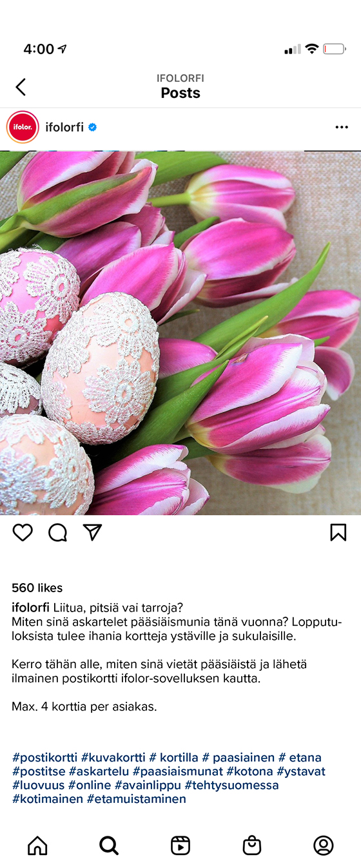Open the ifolor profile picture avatar
Viewport: 361px width, 868px height.
coord(23,127)
